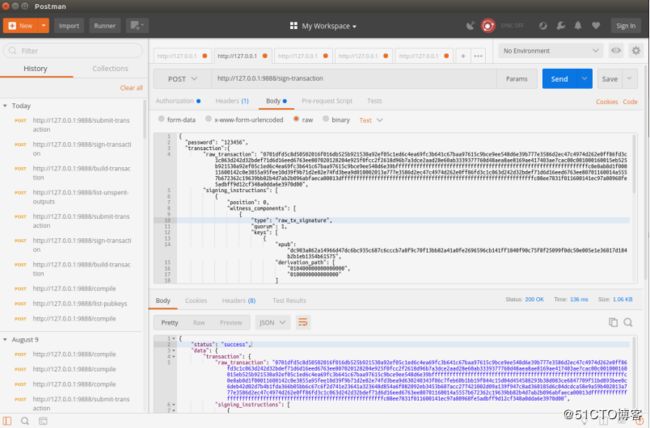Open the response Body tab
The width and height of the screenshot is (650, 428).
pos(163,300)
